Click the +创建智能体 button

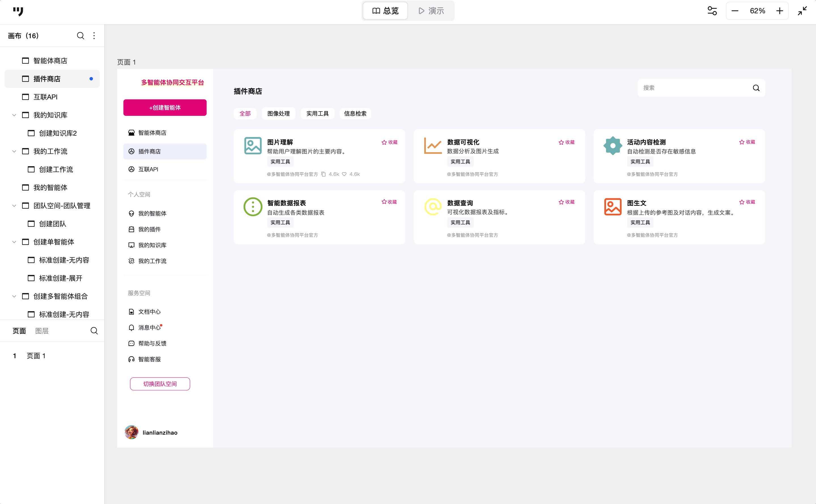165,108
